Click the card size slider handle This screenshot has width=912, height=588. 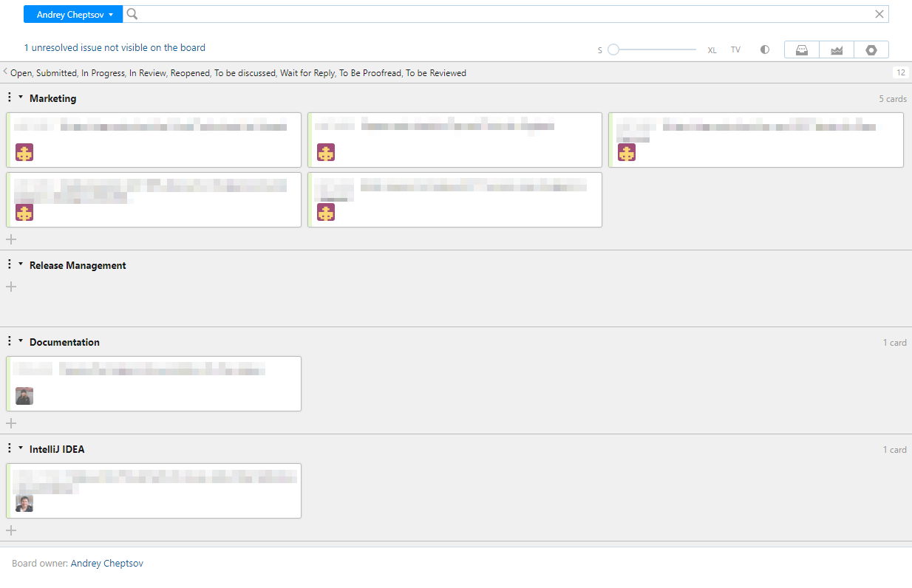coord(613,49)
